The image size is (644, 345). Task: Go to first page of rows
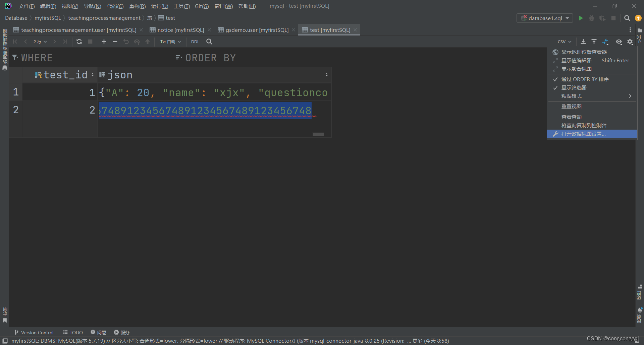[15, 42]
